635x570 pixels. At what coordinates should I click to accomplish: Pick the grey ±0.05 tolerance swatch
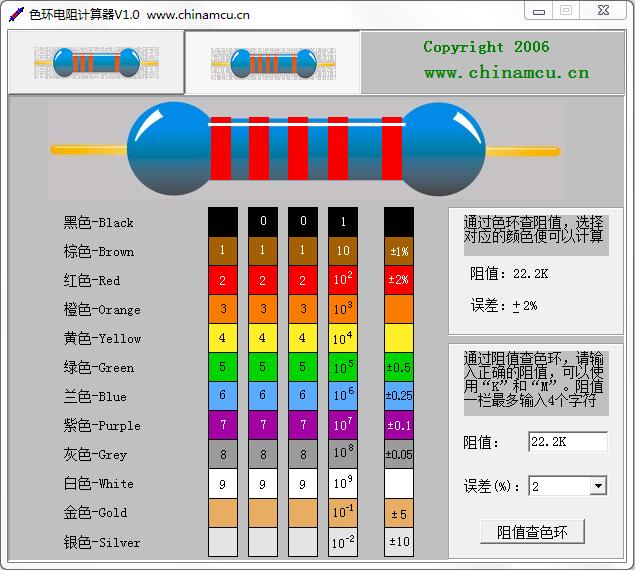398,454
